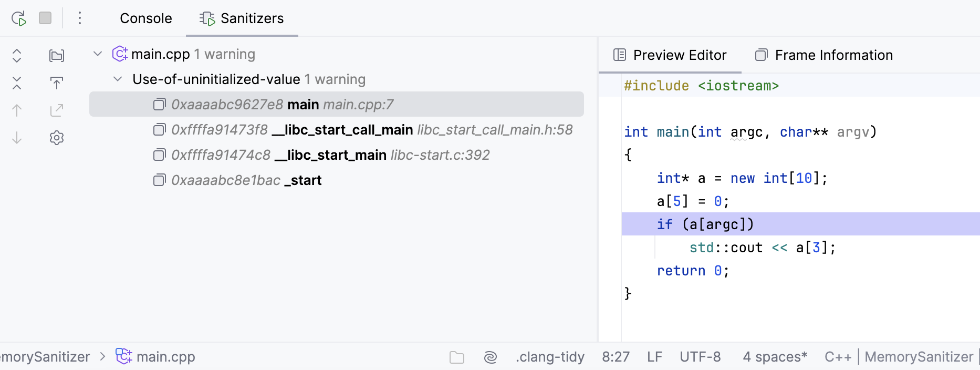Collapse the main.cpp warning node
Viewport: 980px width, 370px height.
point(98,54)
